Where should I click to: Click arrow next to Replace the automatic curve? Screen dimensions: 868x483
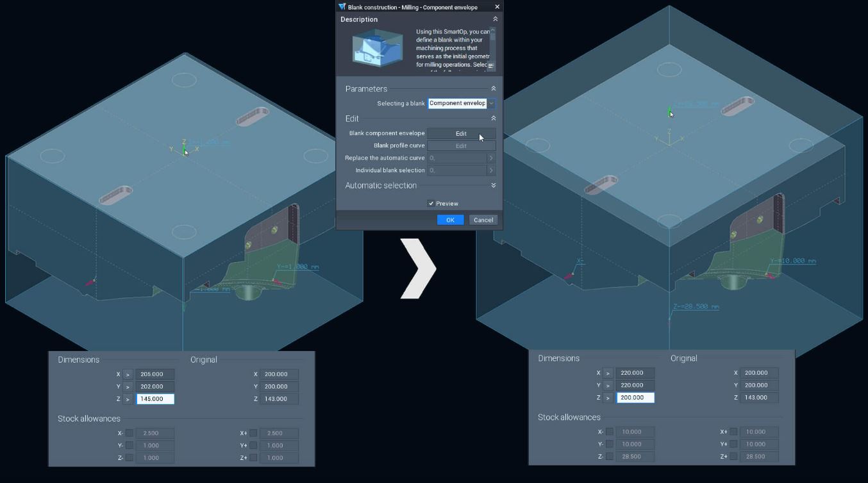pos(491,158)
